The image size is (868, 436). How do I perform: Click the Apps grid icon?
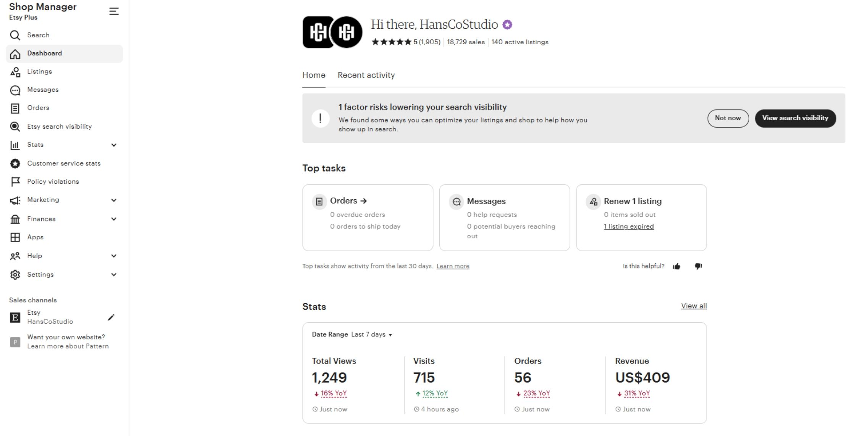click(x=15, y=237)
